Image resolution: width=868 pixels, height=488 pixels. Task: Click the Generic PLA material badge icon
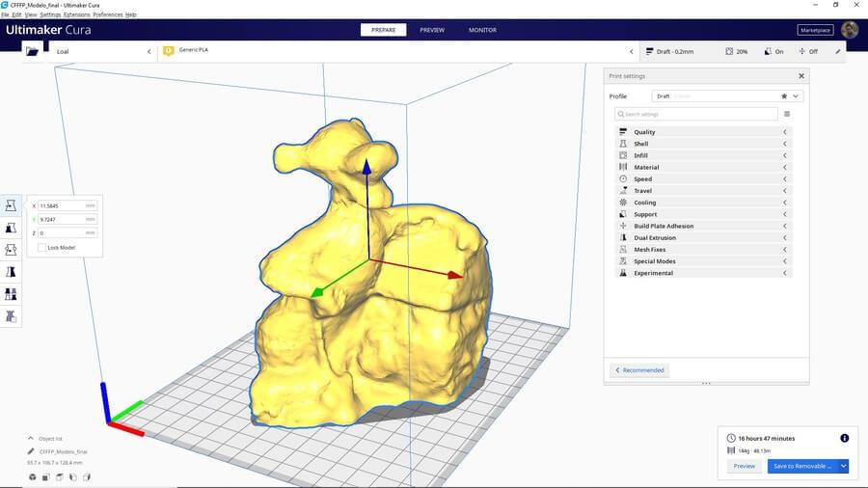(x=168, y=51)
